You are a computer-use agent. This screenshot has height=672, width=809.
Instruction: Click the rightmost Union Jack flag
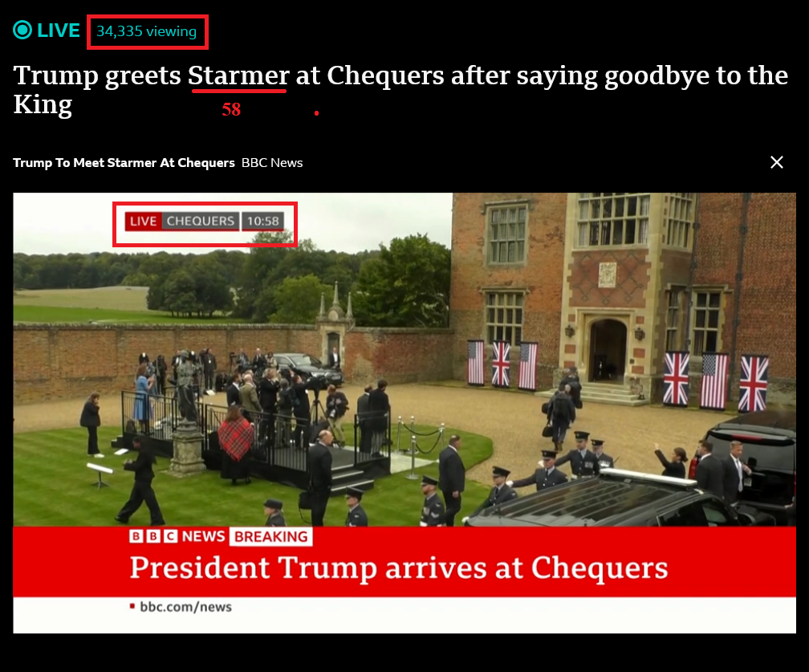tap(754, 384)
